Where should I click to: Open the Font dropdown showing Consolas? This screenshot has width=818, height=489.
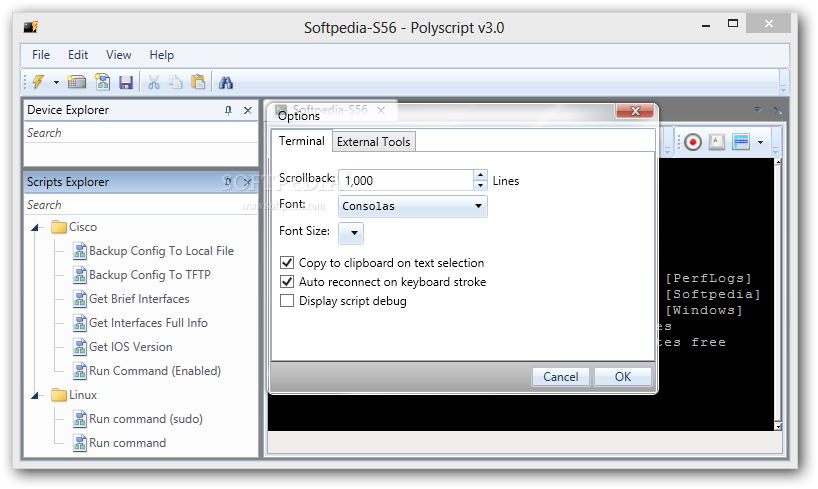click(x=413, y=206)
